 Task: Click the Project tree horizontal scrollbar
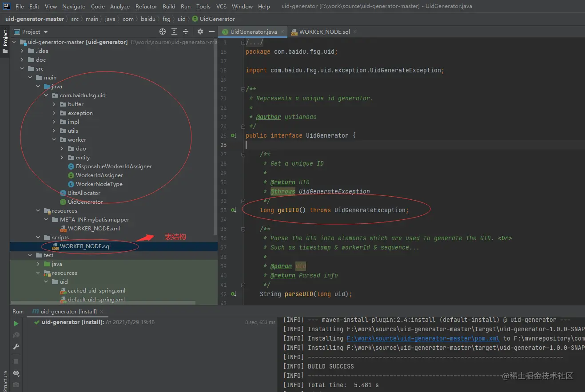point(103,303)
